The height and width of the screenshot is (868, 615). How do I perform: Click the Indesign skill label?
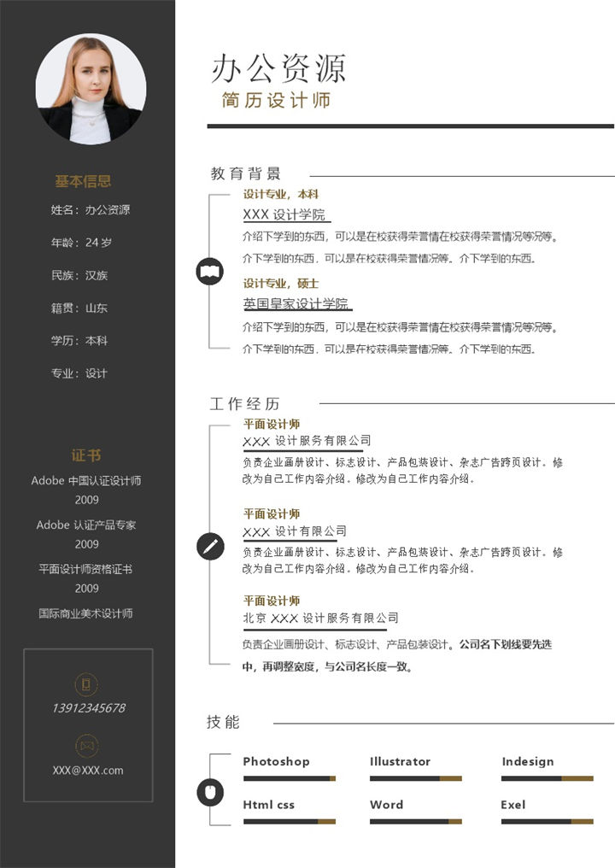(x=528, y=762)
